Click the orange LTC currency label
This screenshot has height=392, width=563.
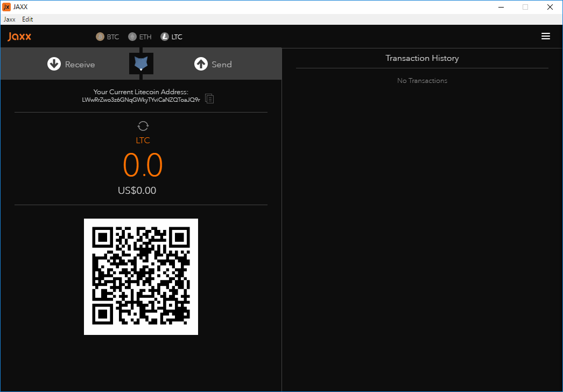coord(143,141)
